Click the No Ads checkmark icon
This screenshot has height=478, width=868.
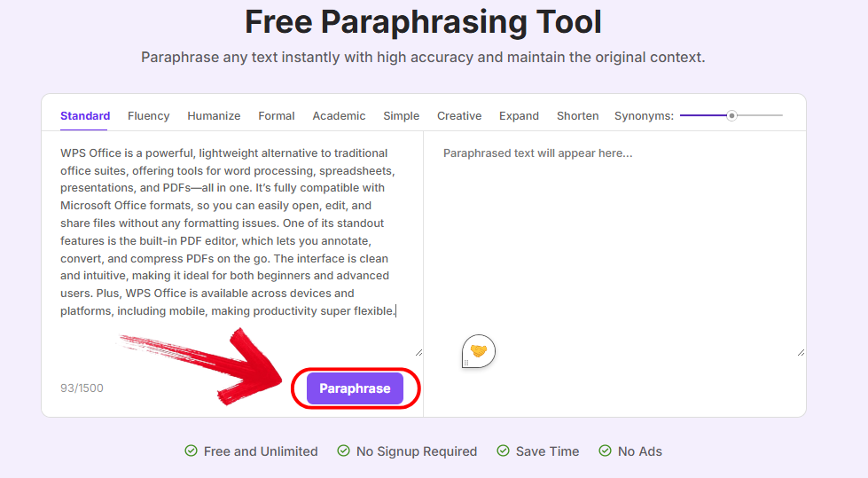pos(605,451)
